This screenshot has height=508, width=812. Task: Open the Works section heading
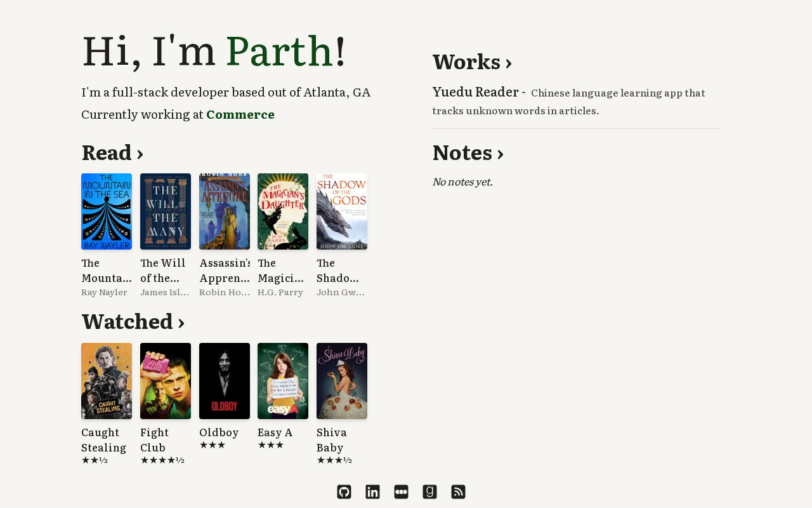click(x=472, y=62)
